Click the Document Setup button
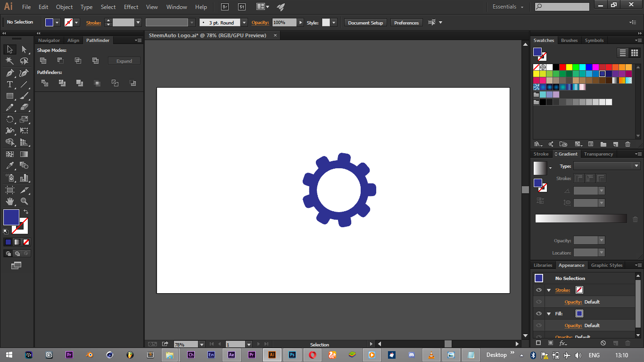Viewport: 644px width, 362px height. [x=365, y=23]
